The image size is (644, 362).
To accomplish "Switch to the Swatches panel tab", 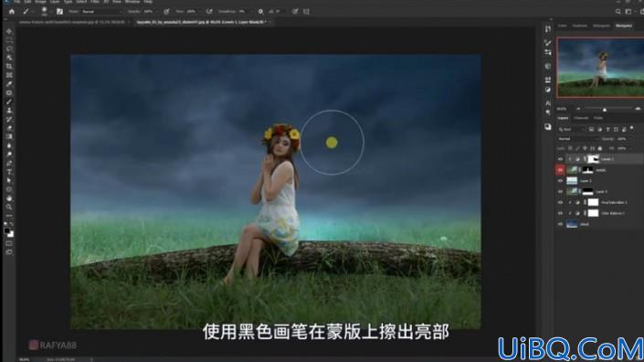I will 579,26.
